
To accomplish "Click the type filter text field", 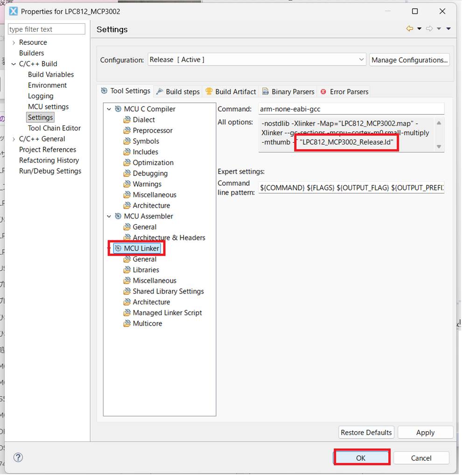I will (47, 29).
